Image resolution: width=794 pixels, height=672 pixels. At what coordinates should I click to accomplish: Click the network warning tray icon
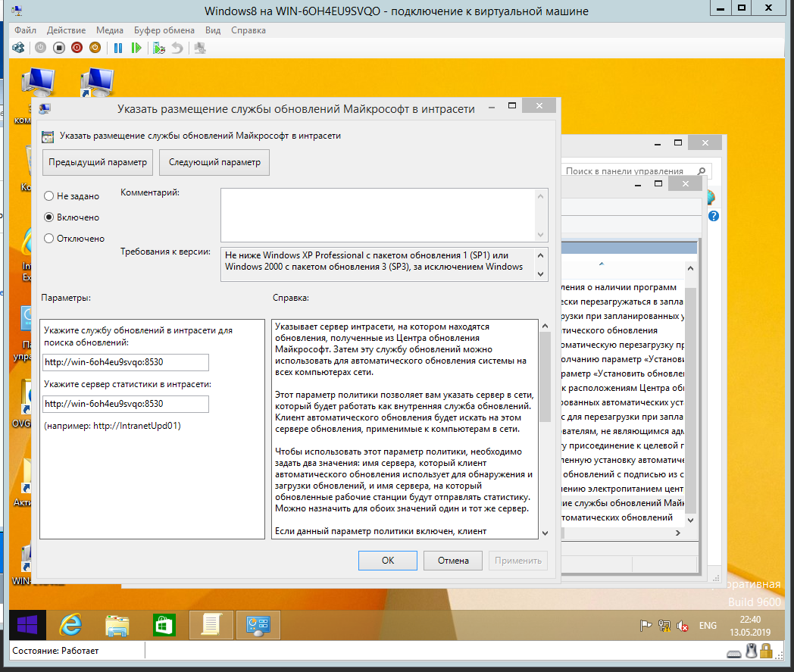click(x=664, y=626)
